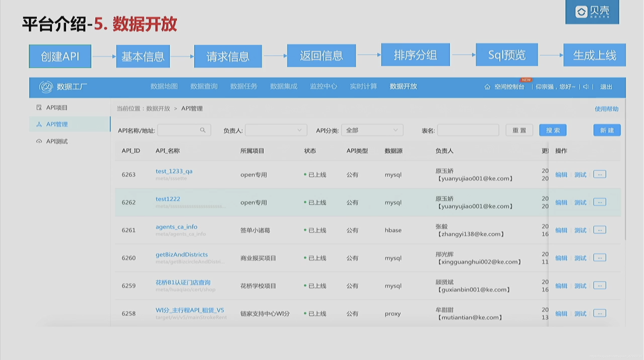Select API管理 in the sidebar
644x360 pixels.
click(57, 124)
